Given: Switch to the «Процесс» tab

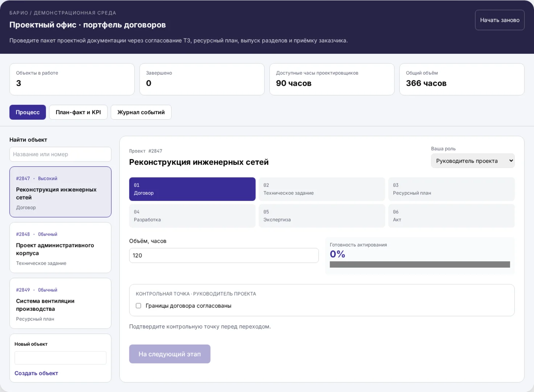Looking at the screenshot, I should coord(27,112).
